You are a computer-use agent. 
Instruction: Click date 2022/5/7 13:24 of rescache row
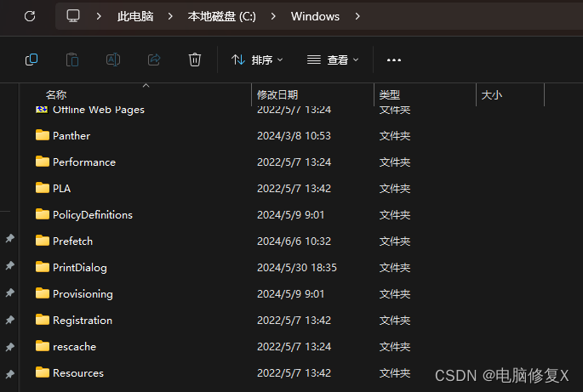[294, 347]
